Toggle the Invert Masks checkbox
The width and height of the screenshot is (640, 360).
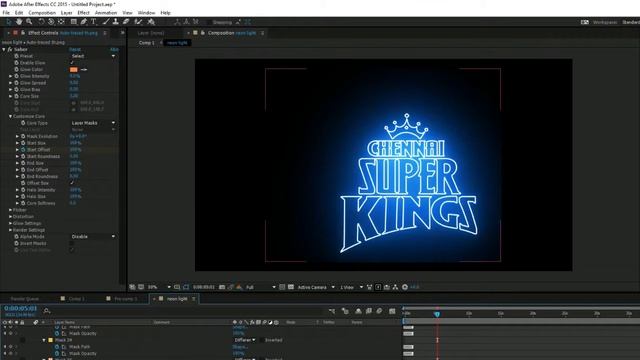(x=72, y=243)
